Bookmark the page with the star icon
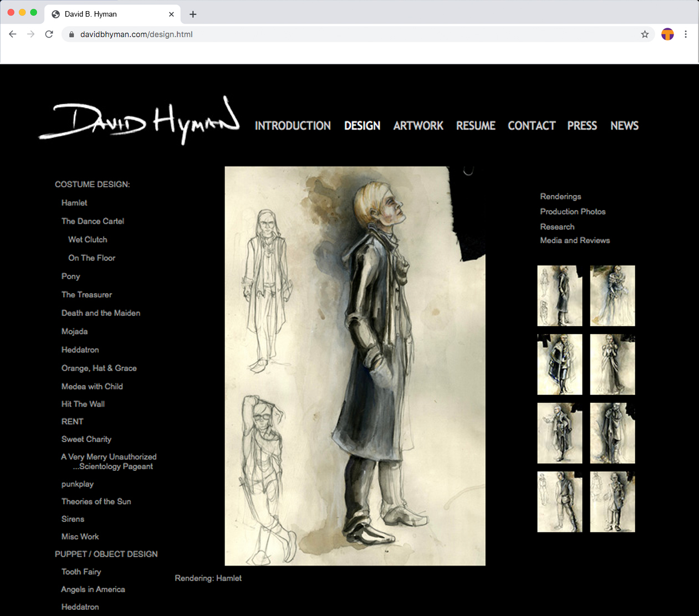 [x=645, y=34]
